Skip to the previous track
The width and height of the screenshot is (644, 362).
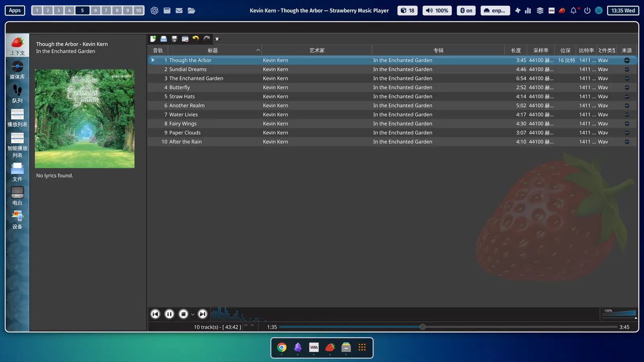(x=155, y=314)
